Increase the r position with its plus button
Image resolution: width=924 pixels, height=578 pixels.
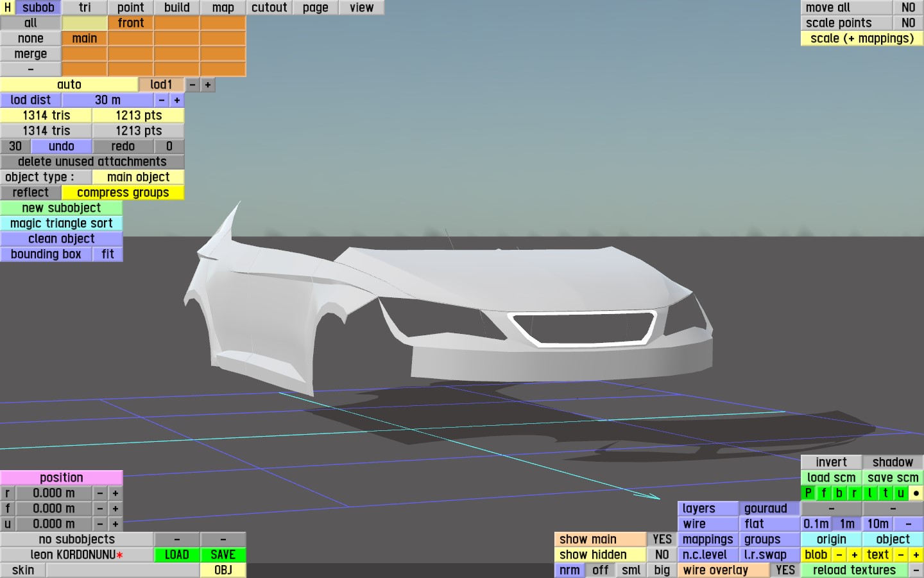[116, 493]
